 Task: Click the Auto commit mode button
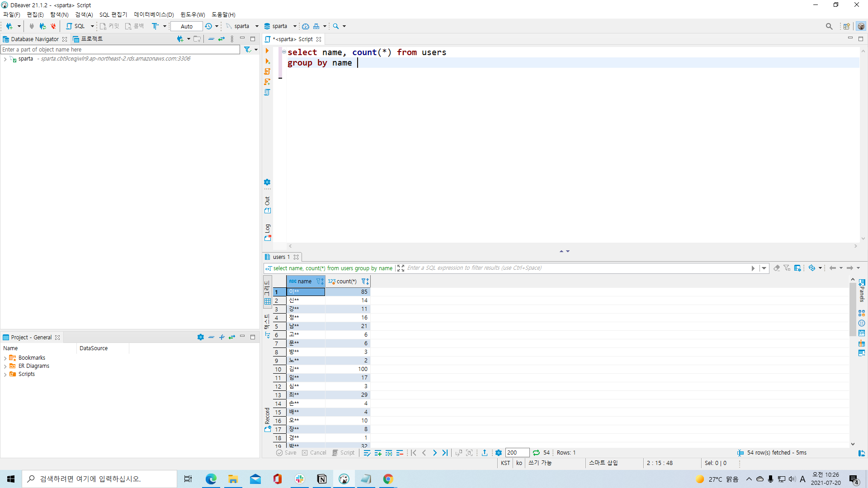coord(186,26)
